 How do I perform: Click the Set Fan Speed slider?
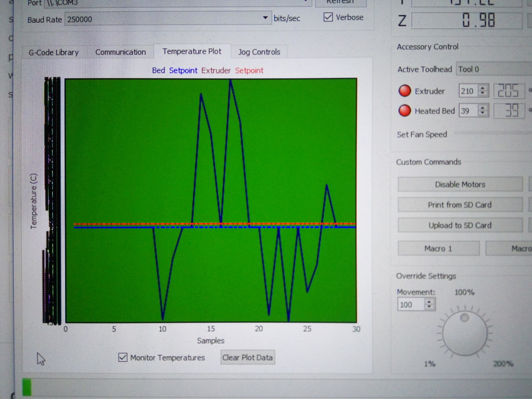click(x=490, y=134)
